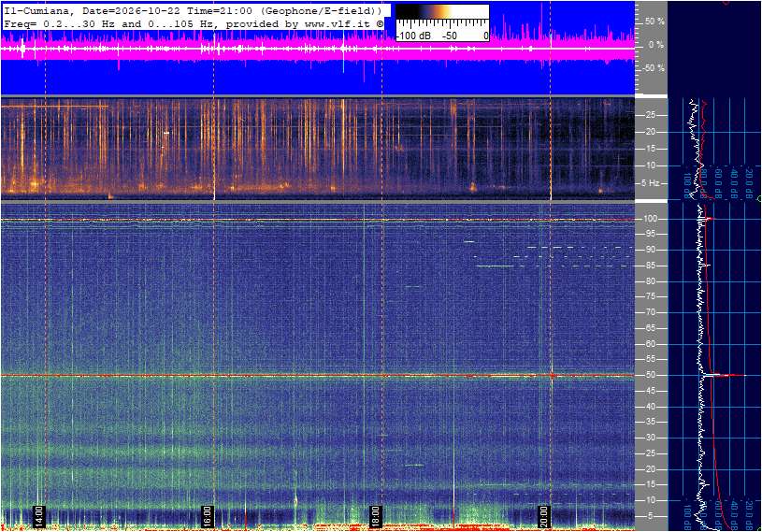Click the 5 Hz geophone axis label
Screen dimensions: 762x532
pos(651,183)
